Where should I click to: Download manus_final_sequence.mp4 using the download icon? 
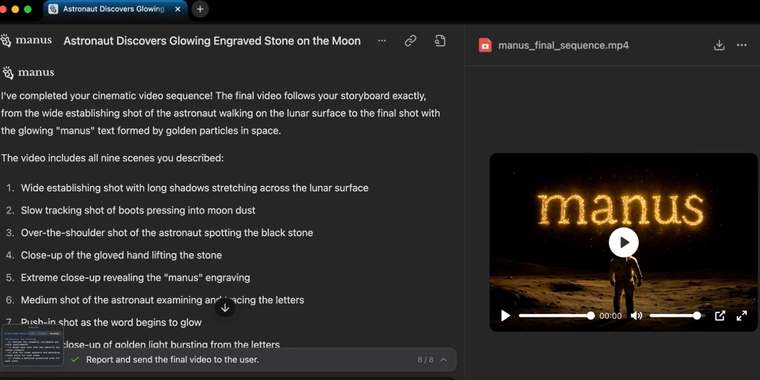pyautogui.click(x=719, y=46)
